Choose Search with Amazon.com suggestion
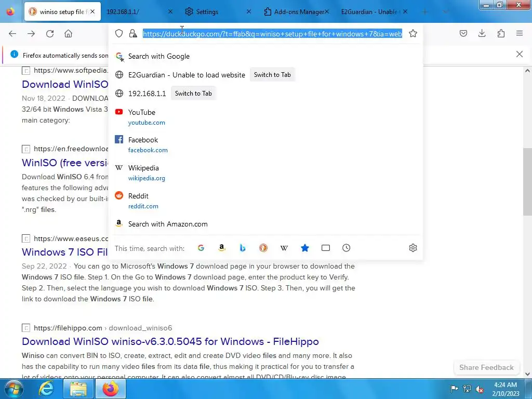The image size is (532, 399). 265,224
